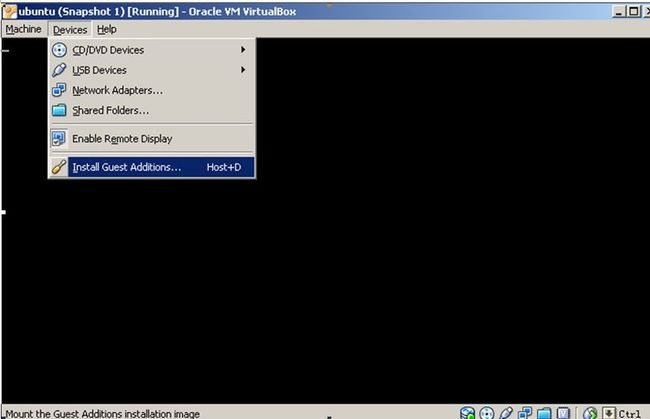Expand the USB Devices submenu arrow

tap(243, 70)
